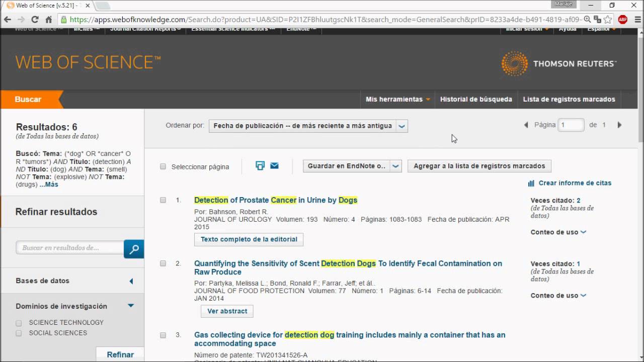
Task: Click the Por: Bahnson, Robert R. author text
Action: tap(231, 212)
